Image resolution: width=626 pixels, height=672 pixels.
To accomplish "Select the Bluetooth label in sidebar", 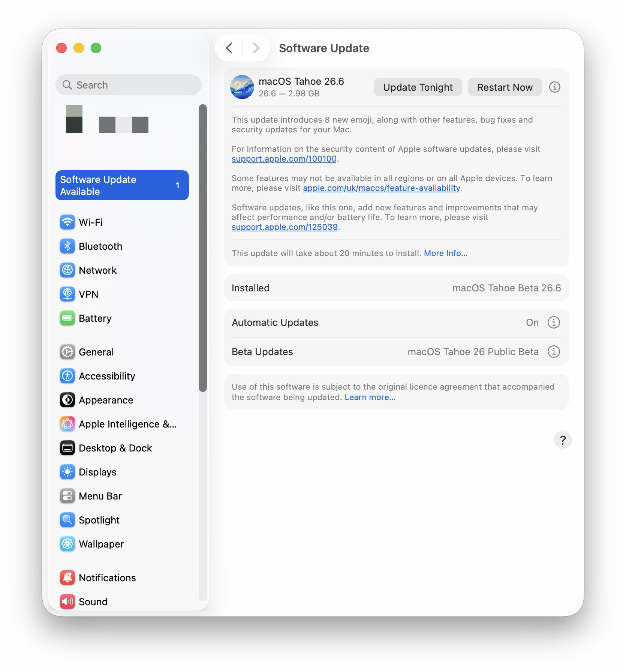I will click(100, 246).
